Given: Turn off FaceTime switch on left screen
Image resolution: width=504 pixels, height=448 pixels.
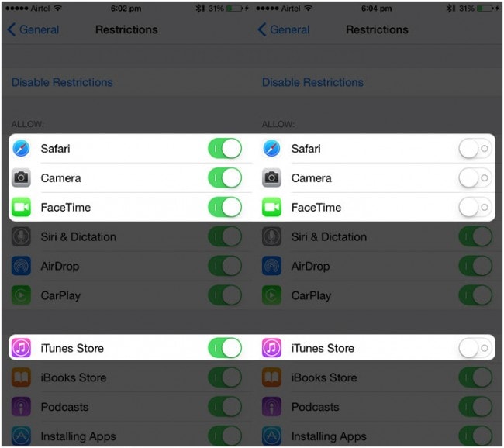Looking at the screenshot, I should (225, 208).
